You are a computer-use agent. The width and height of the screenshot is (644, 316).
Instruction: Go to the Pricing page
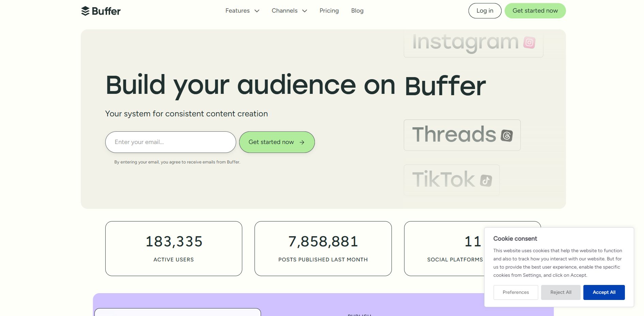click(x=329, y=11)
